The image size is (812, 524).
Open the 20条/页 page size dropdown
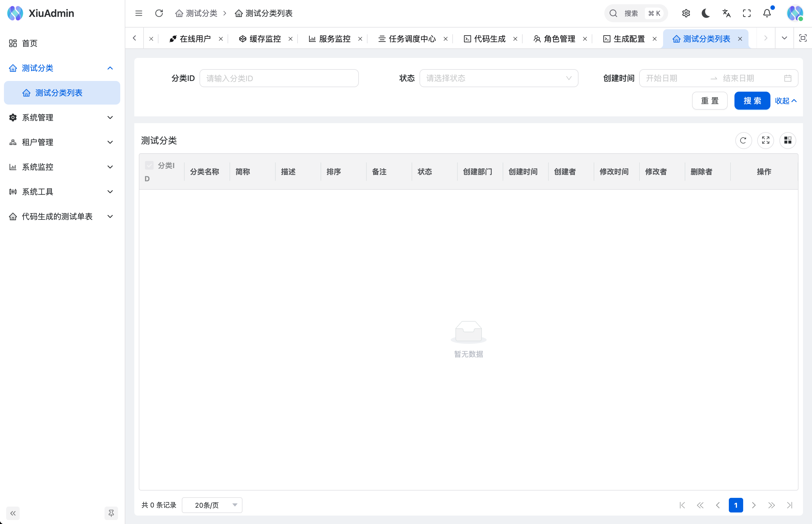pyautogui.click(x=212, y=505)
